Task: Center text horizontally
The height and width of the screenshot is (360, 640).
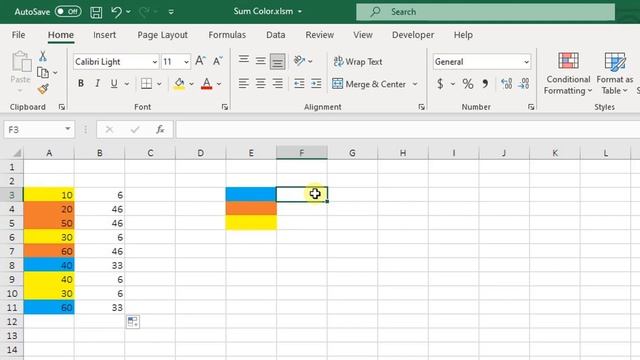Action: [260, 84]
